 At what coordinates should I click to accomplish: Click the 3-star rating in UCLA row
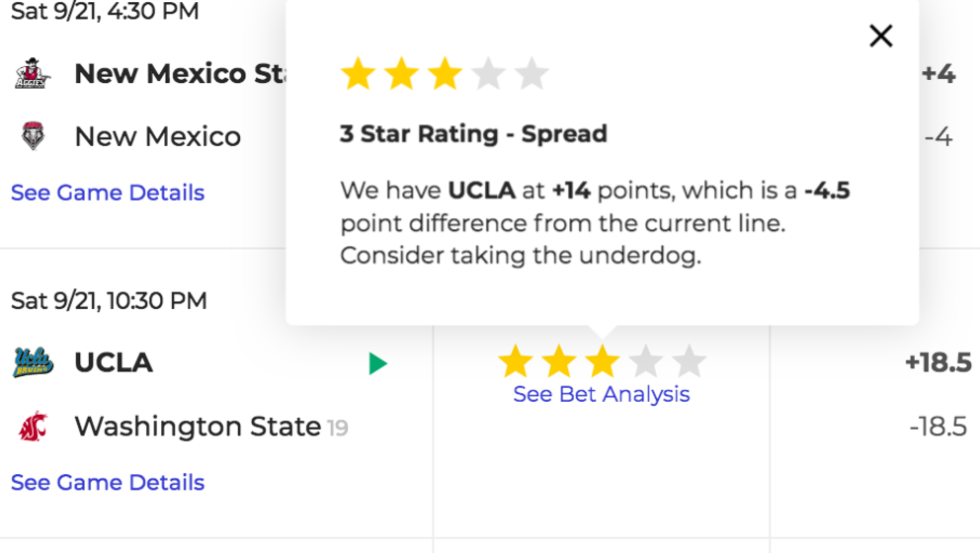click(x=602, y=361)
